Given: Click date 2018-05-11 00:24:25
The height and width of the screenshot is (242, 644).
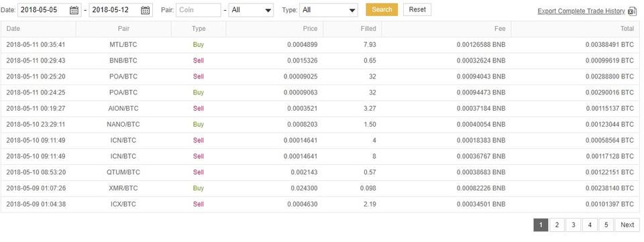Looking at the screenshot, I should [36, 93].
